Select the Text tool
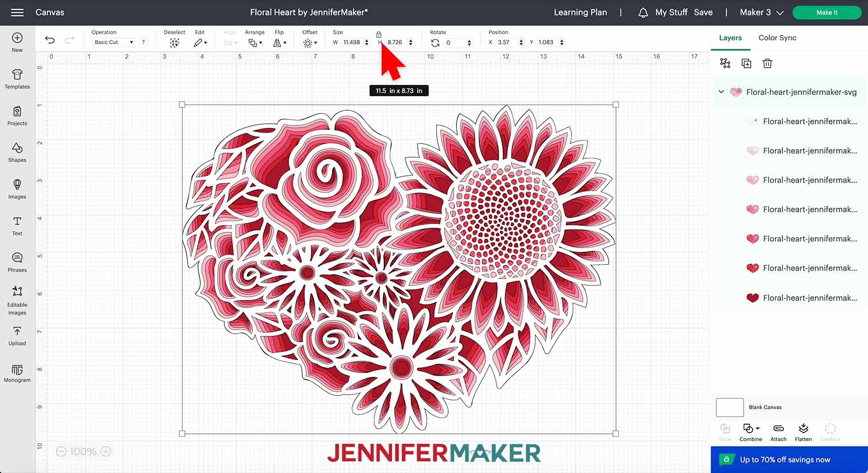Image resolution: width=868 pixels, height=473 pixels. (x=17, y=226)
